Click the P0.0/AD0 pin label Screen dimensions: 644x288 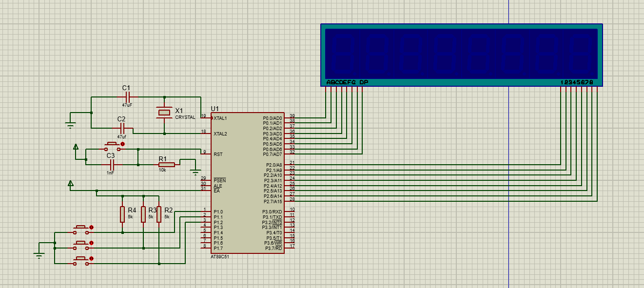click(272, 118)
